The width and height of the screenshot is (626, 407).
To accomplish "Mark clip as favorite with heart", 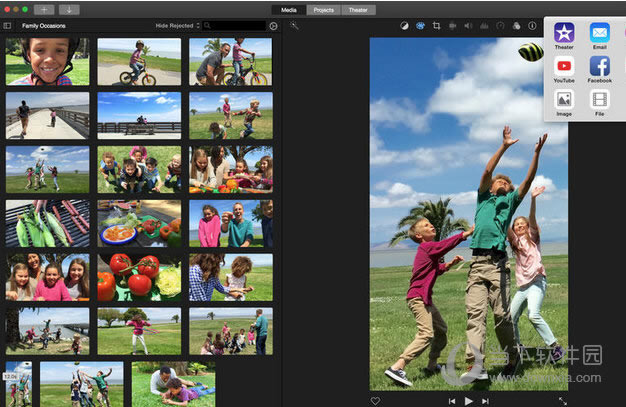I will tap(375, 400).
